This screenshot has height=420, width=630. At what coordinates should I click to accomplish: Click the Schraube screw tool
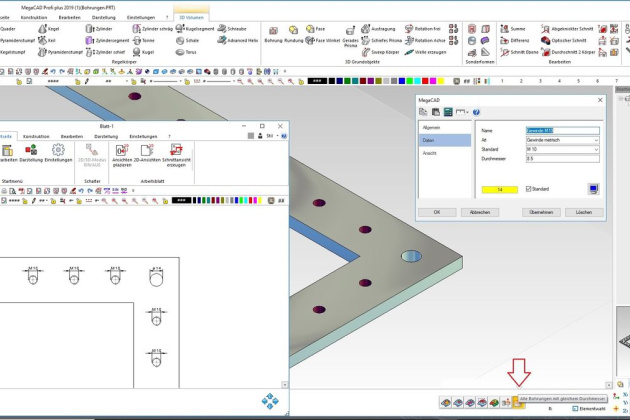(235, 29)
